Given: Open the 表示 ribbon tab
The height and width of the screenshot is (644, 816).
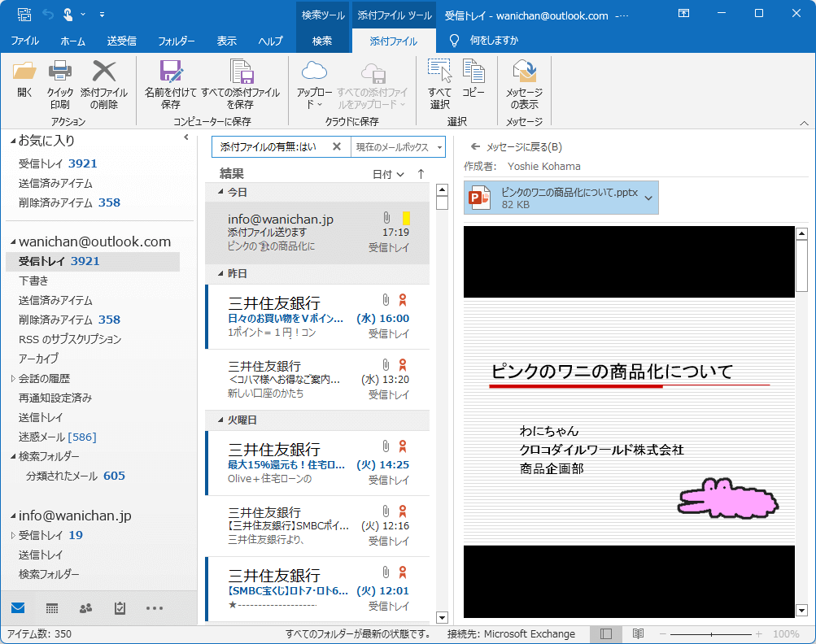Looking at the screenshot, I should (x=227, y=41).
